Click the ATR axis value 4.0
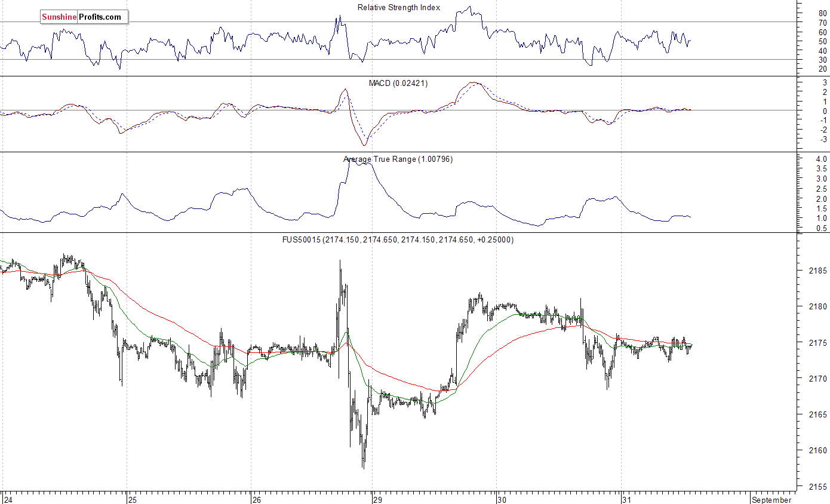Screen dimensions: 830x504 (822, 159)
